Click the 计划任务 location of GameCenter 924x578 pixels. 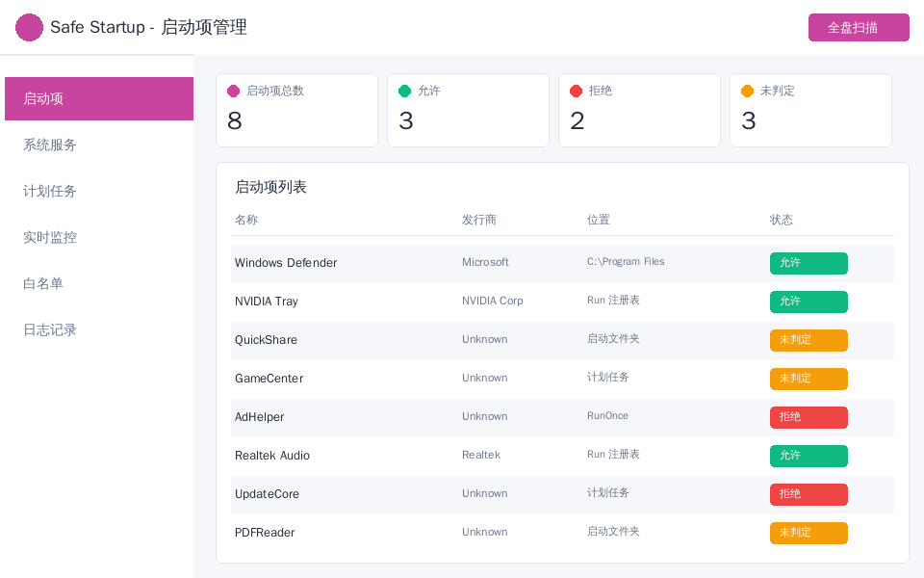(x=608, y=377)
